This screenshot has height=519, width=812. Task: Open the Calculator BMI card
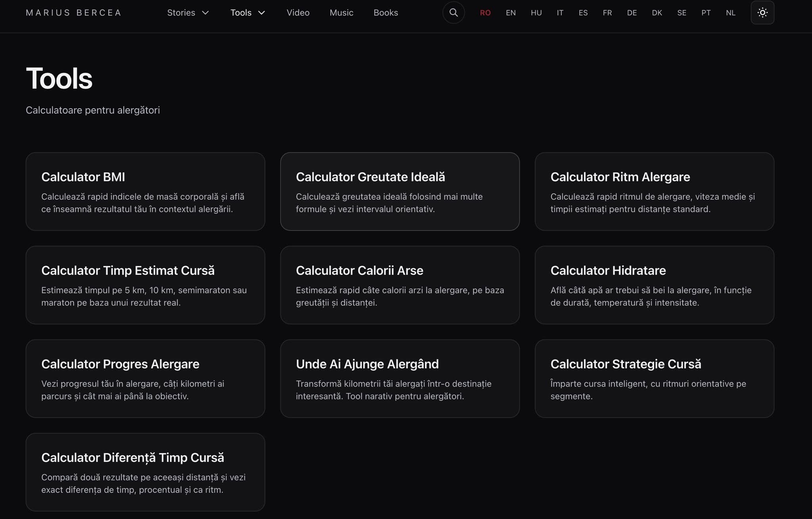[145, 191]
